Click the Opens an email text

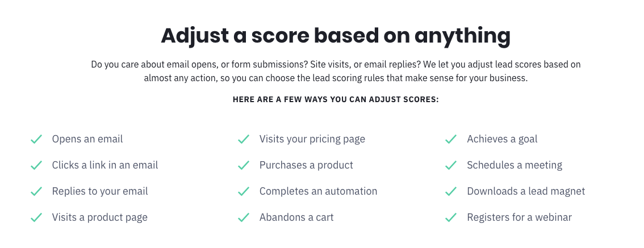click(x=87, y=139)
